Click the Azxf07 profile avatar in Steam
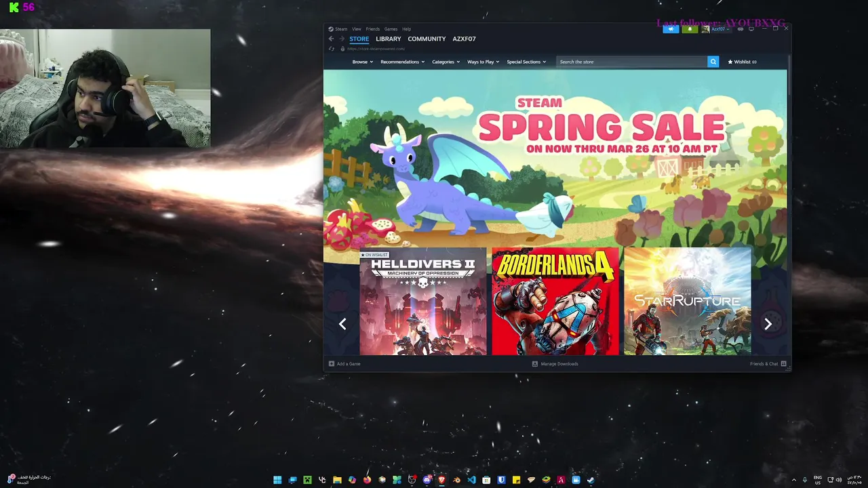 tap(705, 29)
